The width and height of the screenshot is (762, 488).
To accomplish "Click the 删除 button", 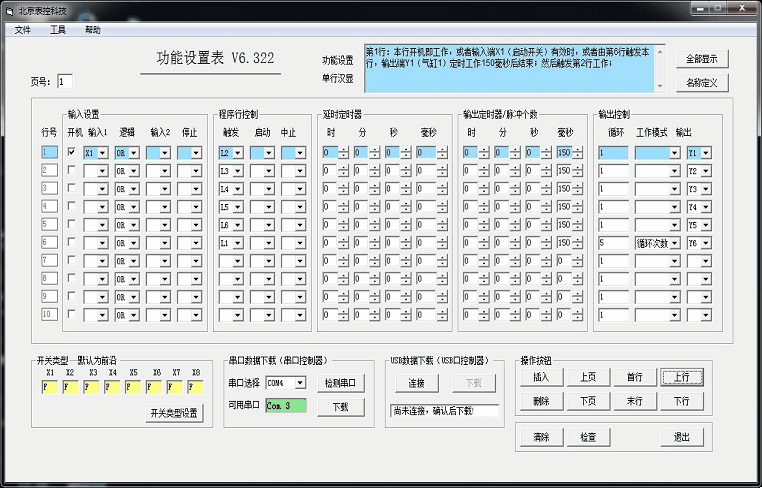I will click(x=541, y=401).
